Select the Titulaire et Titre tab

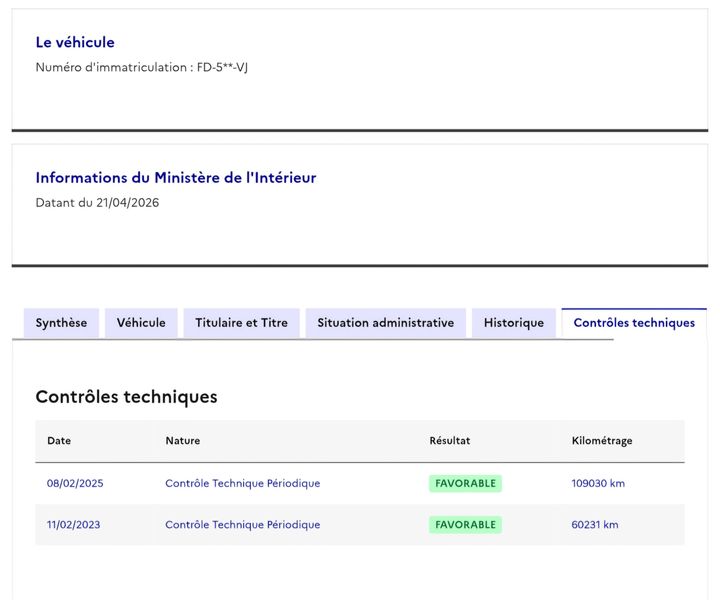[242, 323]
